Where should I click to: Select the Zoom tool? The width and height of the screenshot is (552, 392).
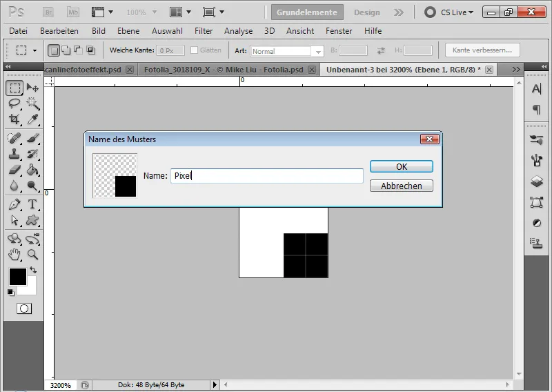(32, 254)
